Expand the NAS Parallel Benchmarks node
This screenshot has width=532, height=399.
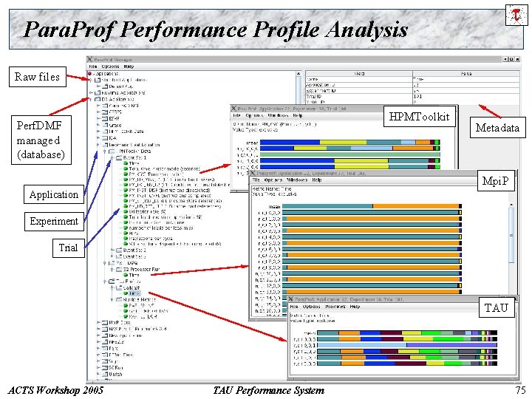coord(98,329)
